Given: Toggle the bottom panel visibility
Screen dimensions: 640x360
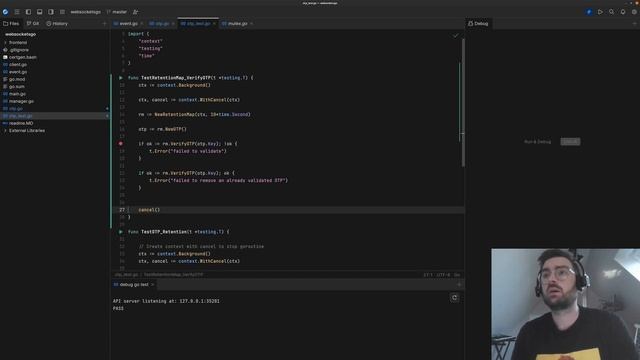Looking at the screenshot, I should [40, 12].
